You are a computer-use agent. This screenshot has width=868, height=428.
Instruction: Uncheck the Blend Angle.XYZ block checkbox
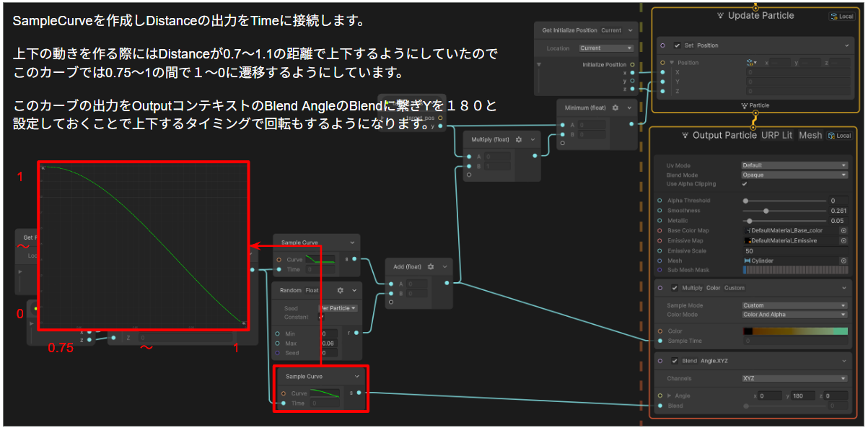[x=675, y=361]
